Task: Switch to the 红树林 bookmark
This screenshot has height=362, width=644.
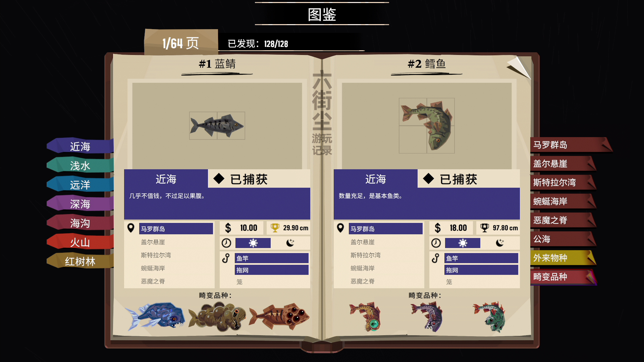Action: (80, 261)
